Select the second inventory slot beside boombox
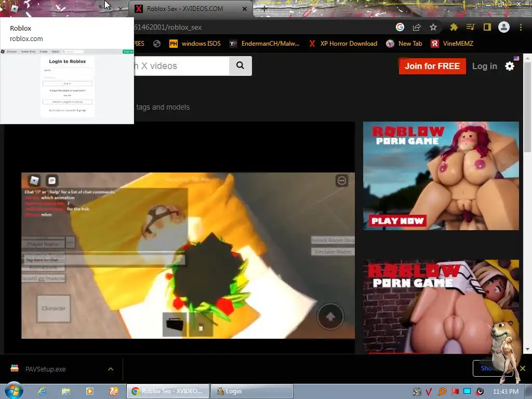The image size is (532, 399). click(x=201, y=325)
